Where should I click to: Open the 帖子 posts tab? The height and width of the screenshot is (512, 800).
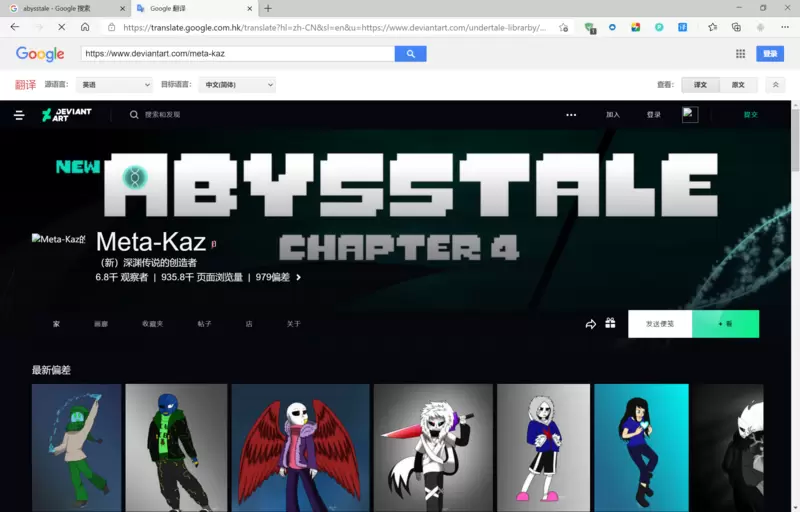(205, 324)
